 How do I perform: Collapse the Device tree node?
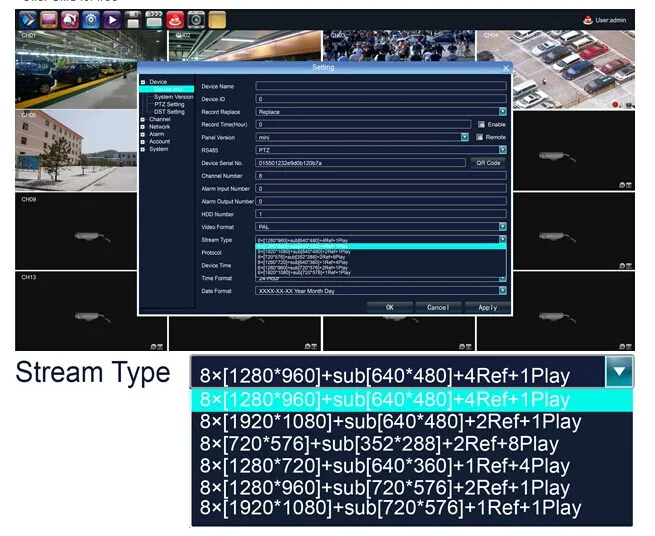[143, 82]
